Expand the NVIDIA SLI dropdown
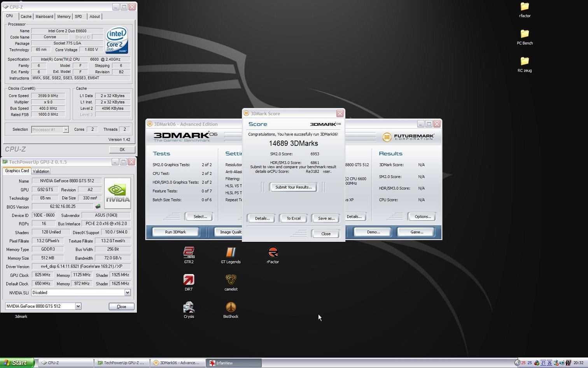This screenshot has width=588, height=368. click(127, 292)
